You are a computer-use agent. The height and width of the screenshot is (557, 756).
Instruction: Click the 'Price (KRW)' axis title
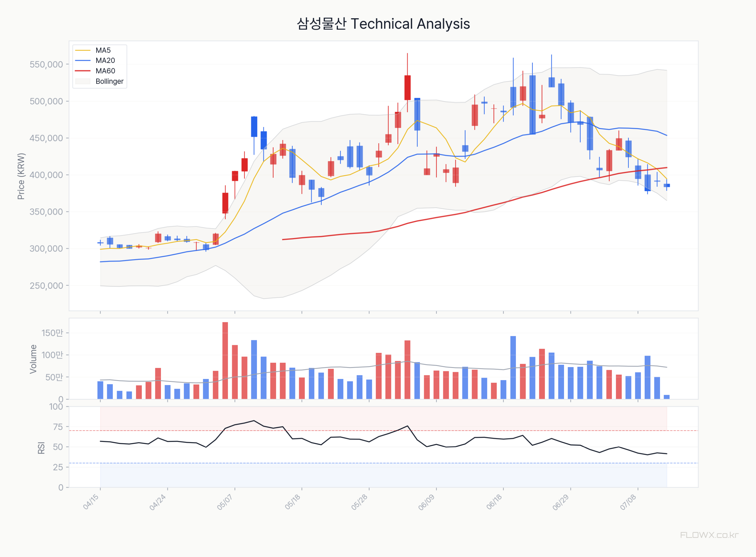tap(21, 176)
